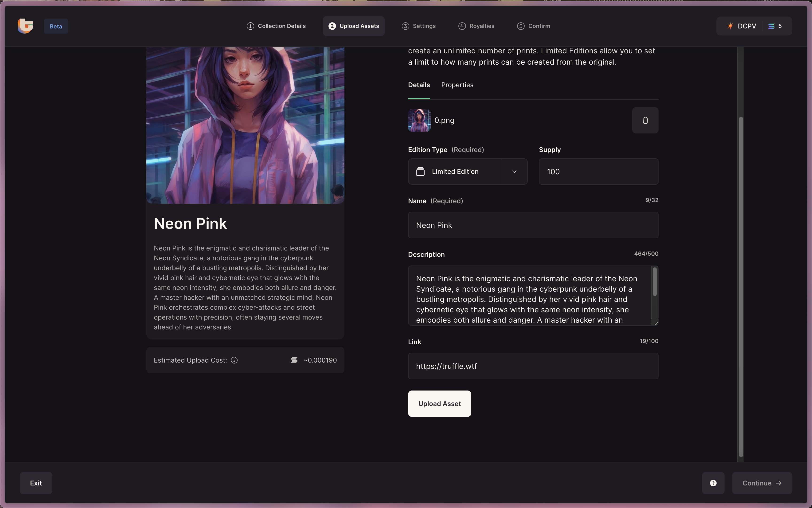Click the SOL balance icon showing 5
The height and width of the screenshot is (508, 812).
(771, 26)
